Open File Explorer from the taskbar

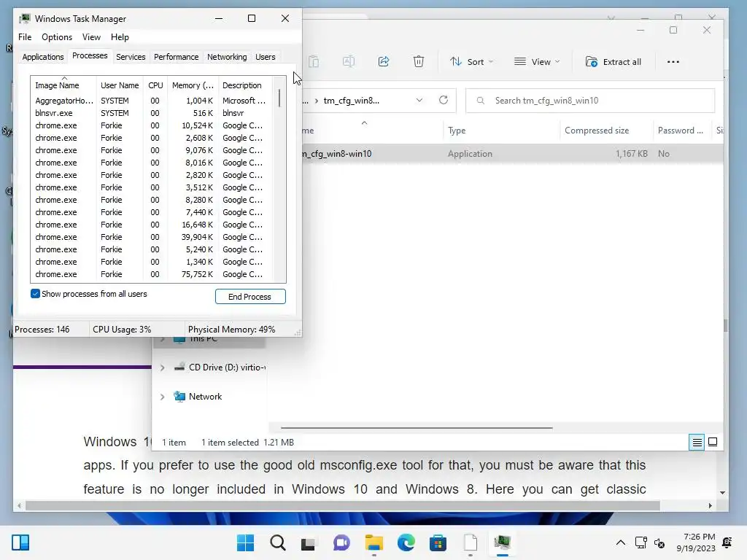(374, 542)
